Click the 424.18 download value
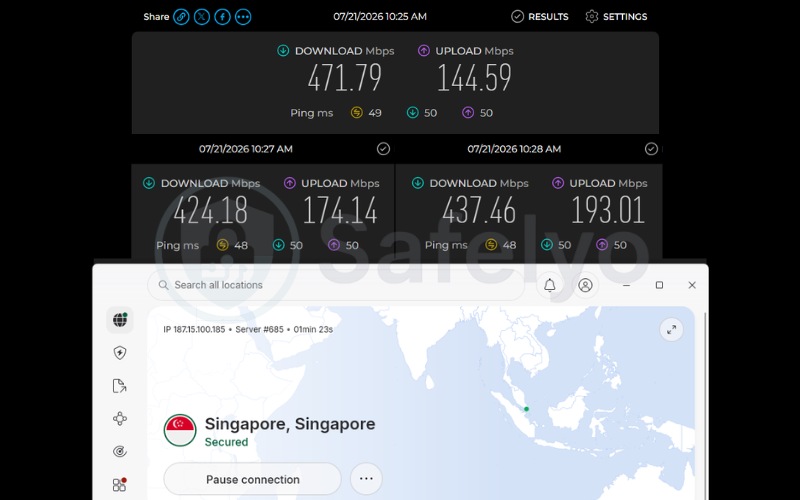Image resolution: width=800 pixels, height=500 pixels. coord(211,210)
